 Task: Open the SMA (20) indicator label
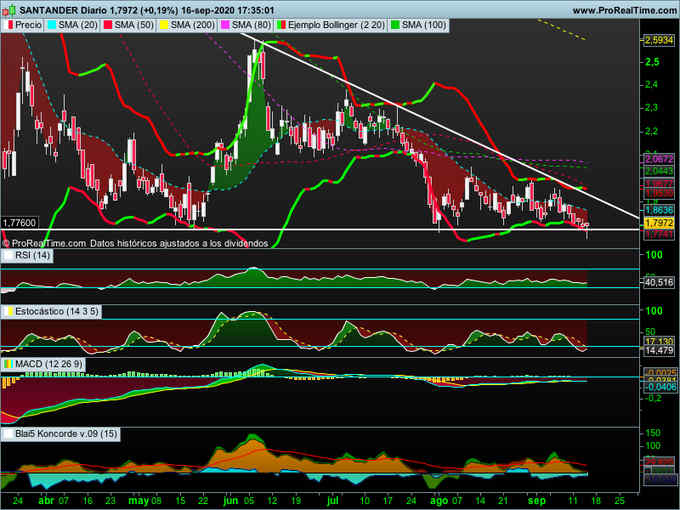(78, 25)
